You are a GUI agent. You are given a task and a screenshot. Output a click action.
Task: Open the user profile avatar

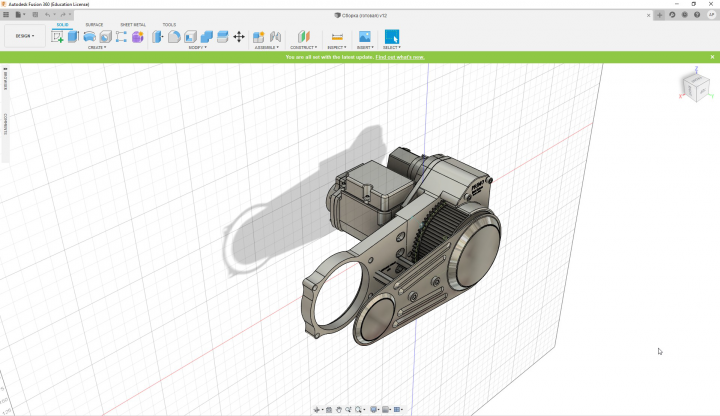[711, 15]
